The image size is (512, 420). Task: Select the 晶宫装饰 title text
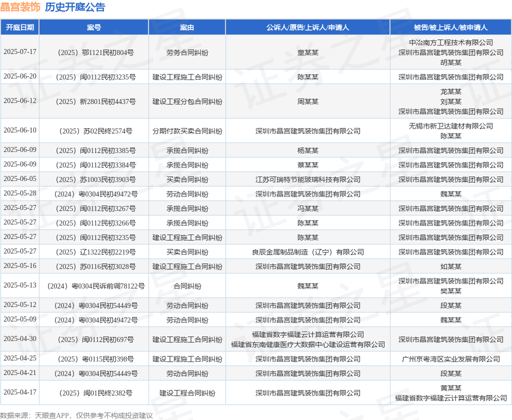20,7
